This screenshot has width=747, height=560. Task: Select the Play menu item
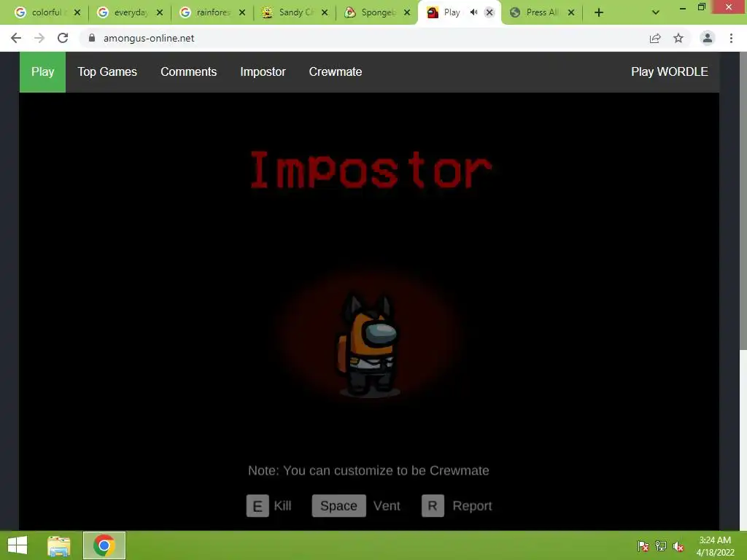(42, 72)
